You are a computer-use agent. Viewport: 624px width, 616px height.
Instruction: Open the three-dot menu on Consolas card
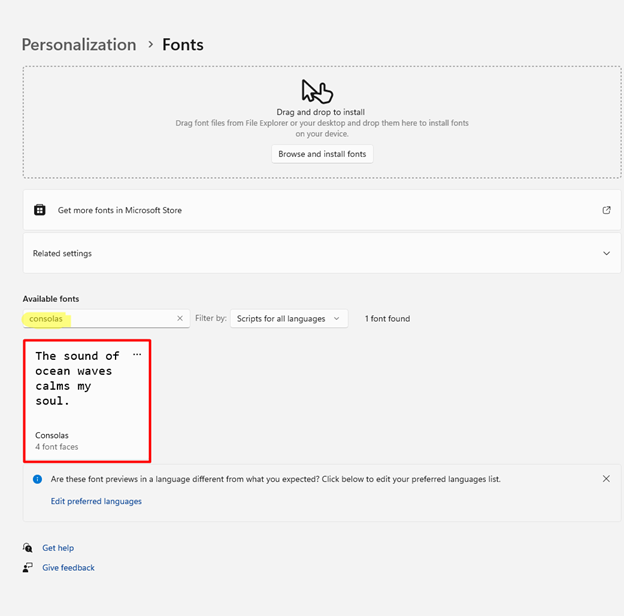click(x=137, y=355)
